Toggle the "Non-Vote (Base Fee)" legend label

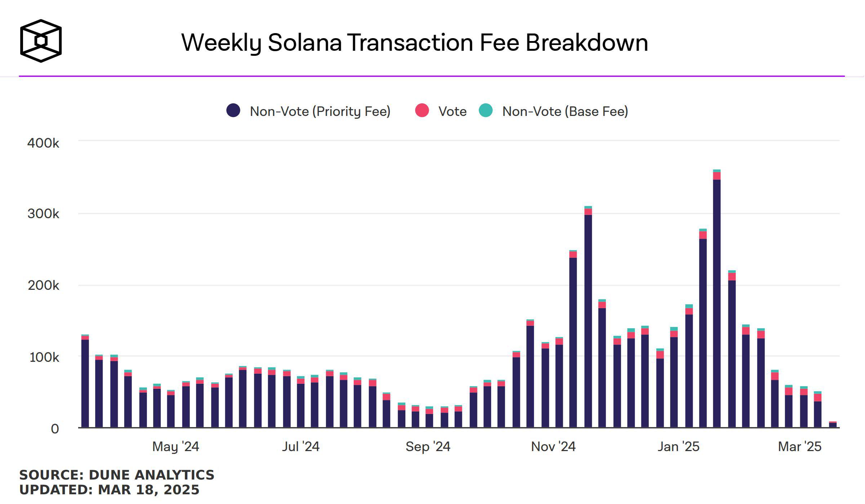pos(565,111)
